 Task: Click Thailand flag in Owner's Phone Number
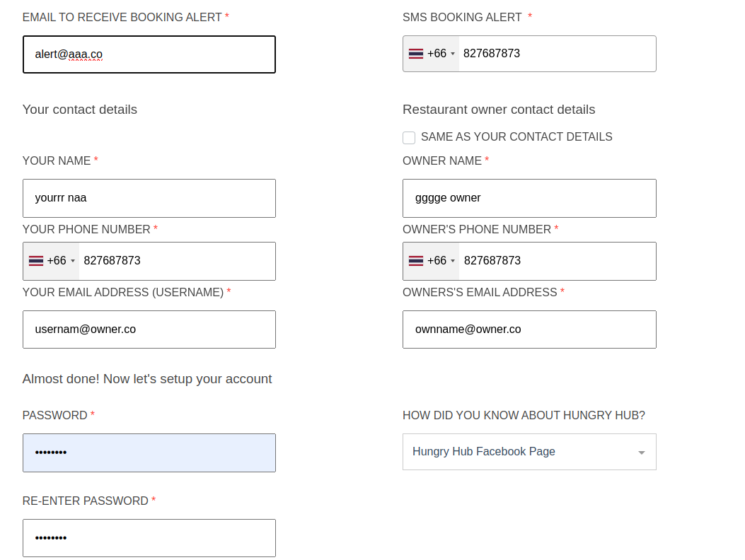coord(416,261)
